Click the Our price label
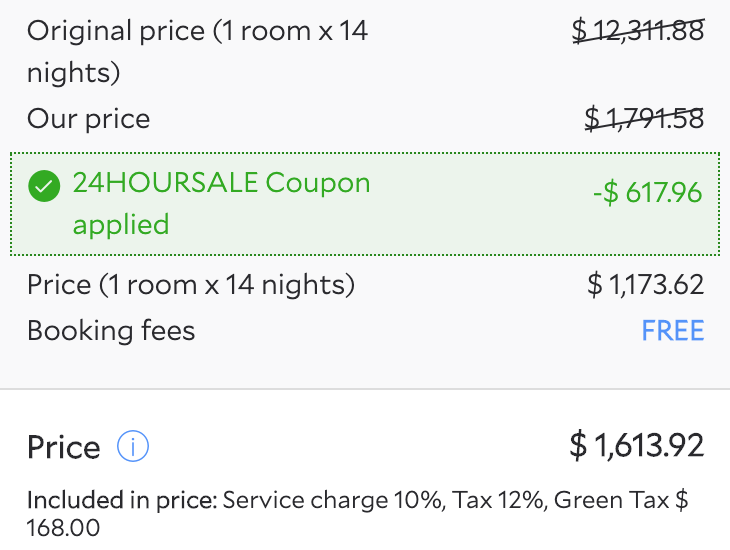 tap(88, 119)
